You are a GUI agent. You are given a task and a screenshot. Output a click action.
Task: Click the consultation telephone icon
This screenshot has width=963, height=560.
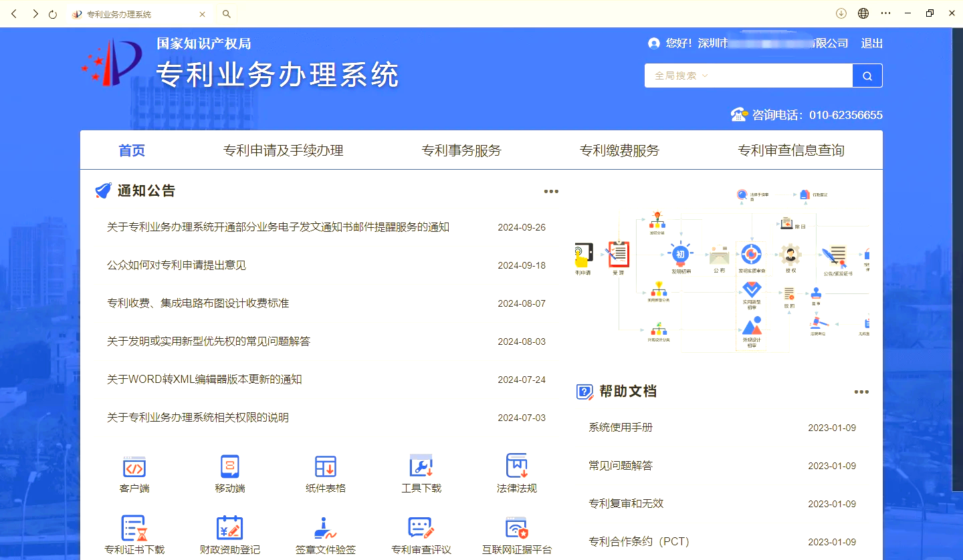[x=739, y=114]
